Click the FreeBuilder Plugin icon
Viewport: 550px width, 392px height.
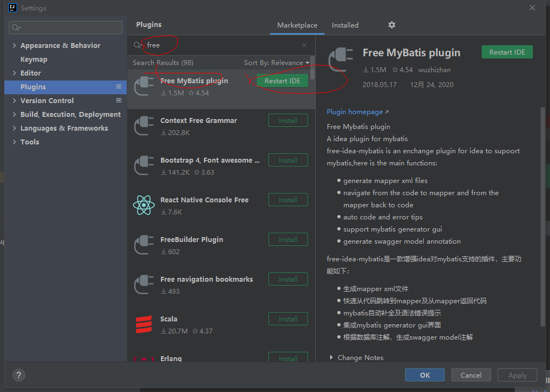(144, 245)
